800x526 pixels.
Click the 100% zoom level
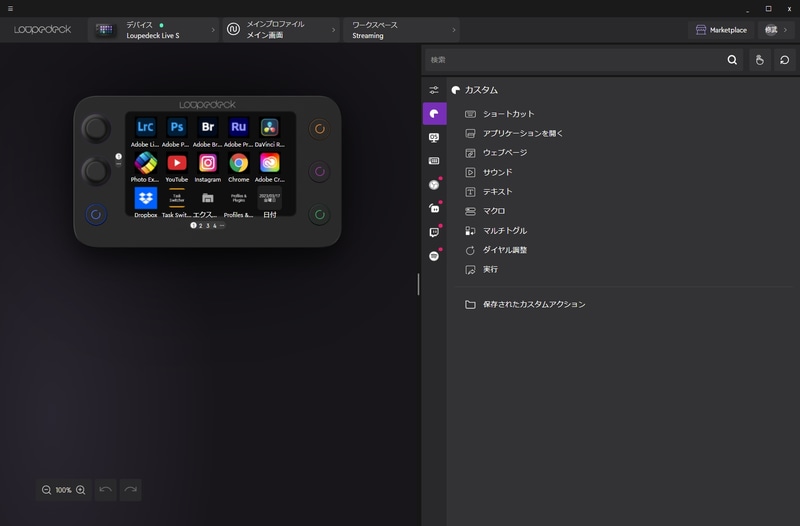point(63,490)
